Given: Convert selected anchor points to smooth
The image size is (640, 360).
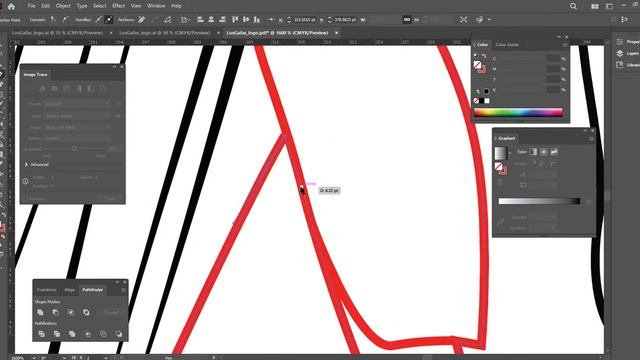Looking at the screenshot, I should tap(65, 20).
